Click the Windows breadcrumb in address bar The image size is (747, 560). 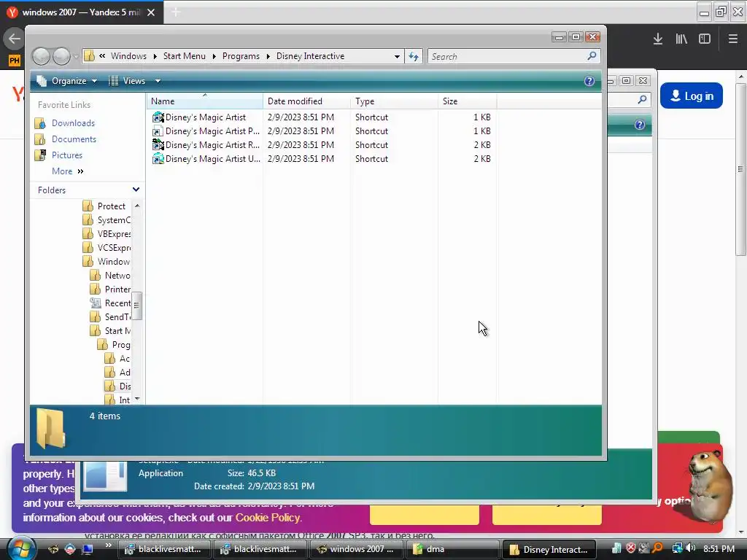128,56
